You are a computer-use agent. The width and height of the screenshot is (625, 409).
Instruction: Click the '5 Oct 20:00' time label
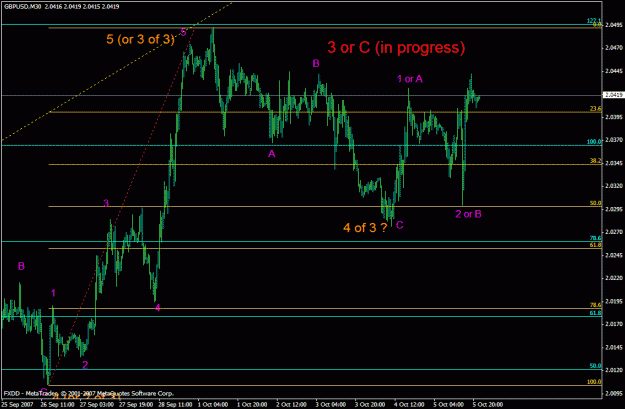488,404
